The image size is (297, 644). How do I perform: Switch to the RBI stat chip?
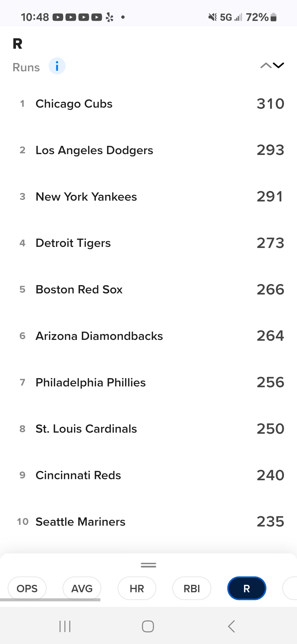(x=192, y=588)
